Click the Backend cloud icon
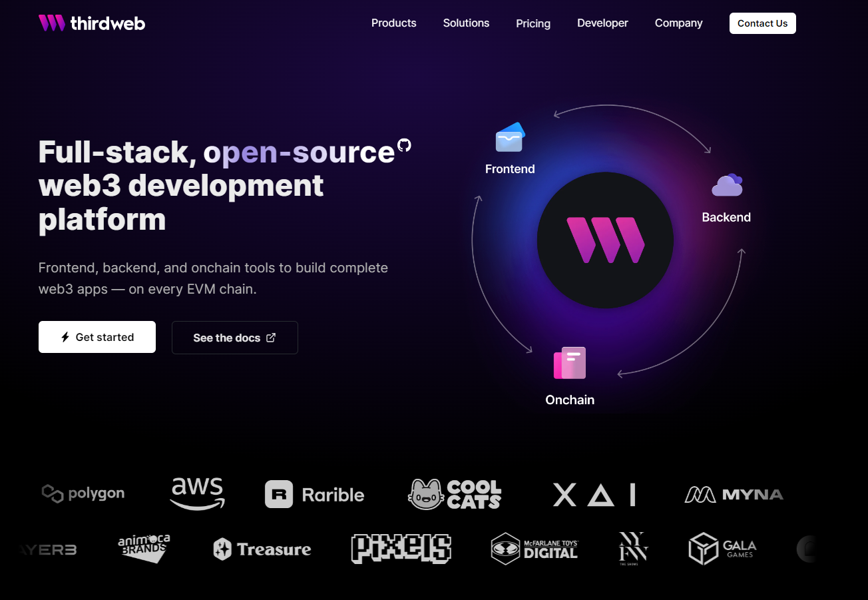 (x=726, y=185)
